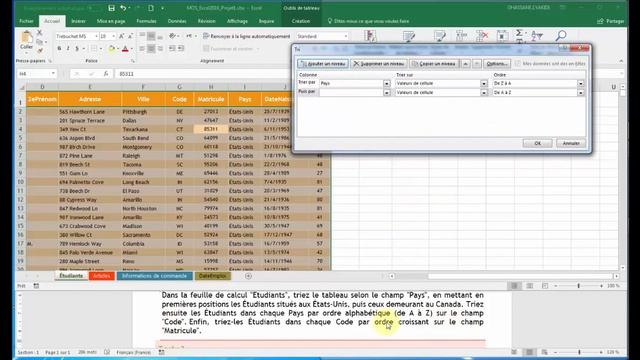Click the delete cells icon with red X

(x=482, y=36)
